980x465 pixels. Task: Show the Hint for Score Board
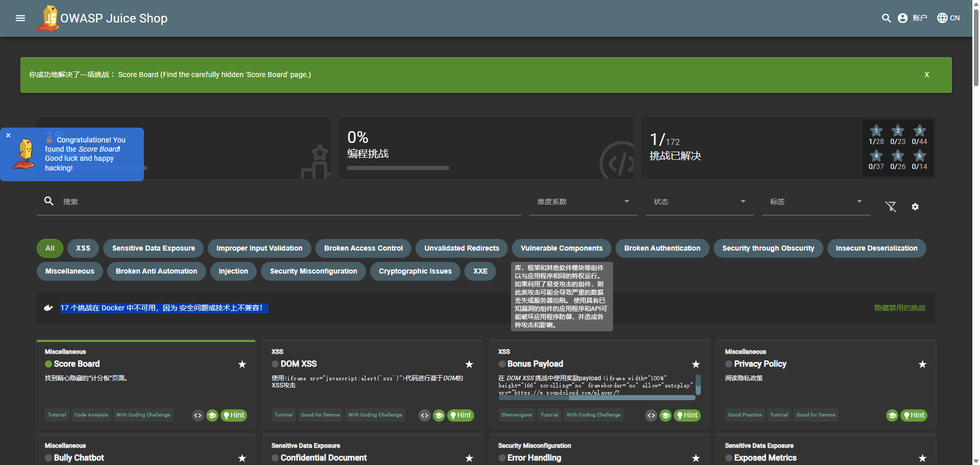234,415
